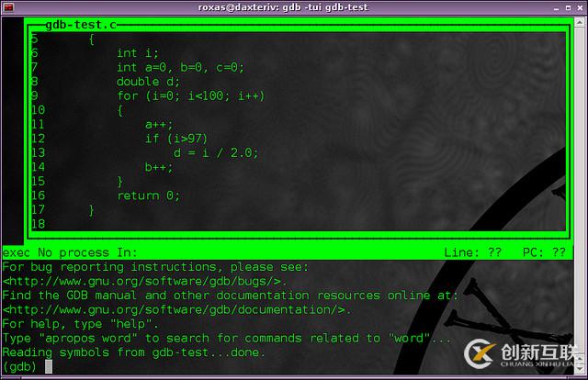Click source line 'int a=0, b=0, c=0;'

(x=180, y=67)
